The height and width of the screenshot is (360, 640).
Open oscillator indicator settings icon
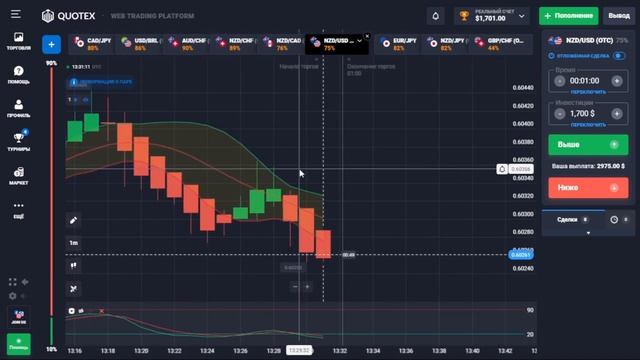click(x=72, y=311)
